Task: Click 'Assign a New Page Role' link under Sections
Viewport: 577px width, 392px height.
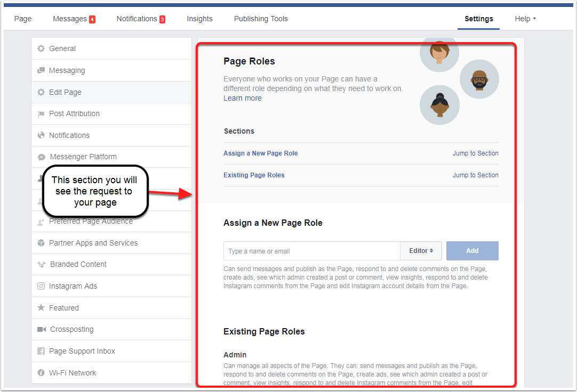Action: click(x=261, y=153)
